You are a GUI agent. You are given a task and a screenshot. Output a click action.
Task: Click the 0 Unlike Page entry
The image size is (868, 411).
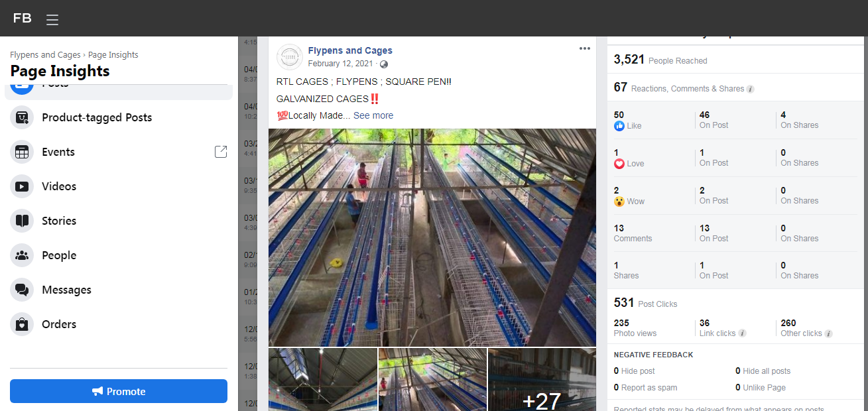pos(761,388)
